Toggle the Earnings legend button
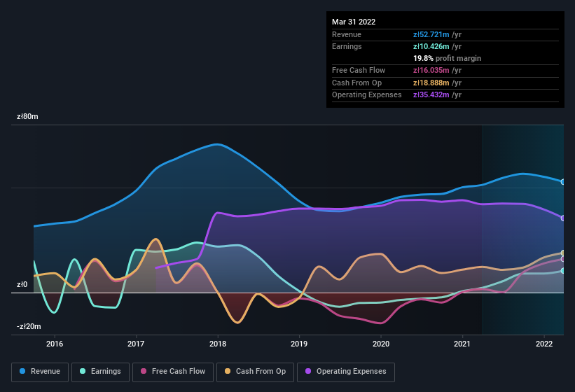The height and width of the screenshot is (392, 575). pos(100,372)
